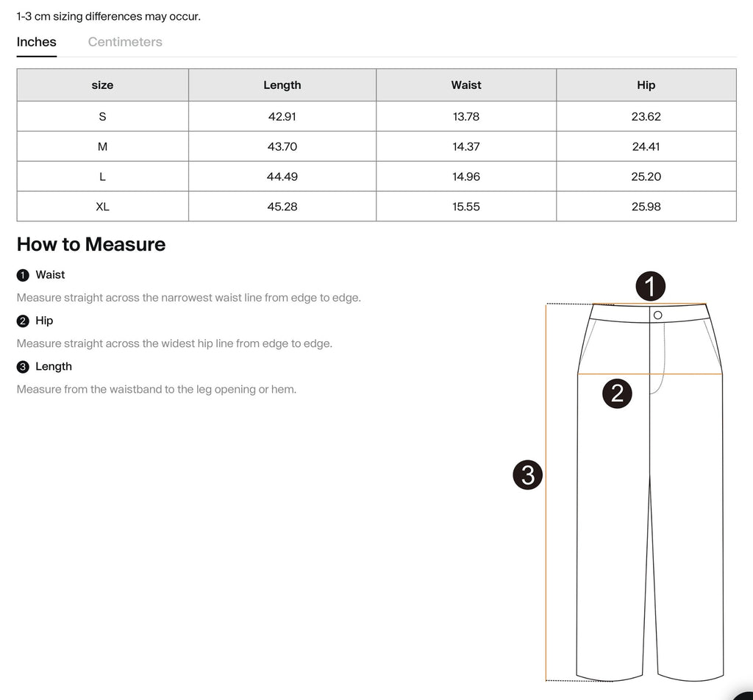Click the L waist value 14.96

466,176
